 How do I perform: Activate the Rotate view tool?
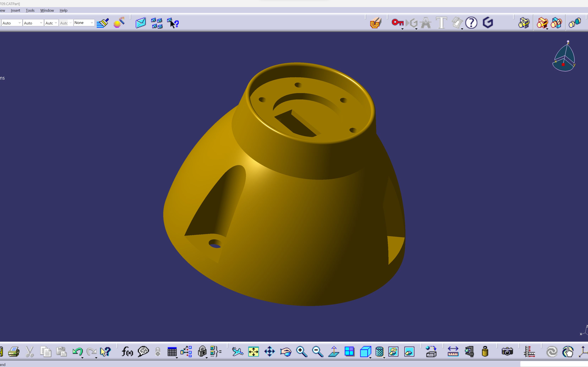(285, 351)
